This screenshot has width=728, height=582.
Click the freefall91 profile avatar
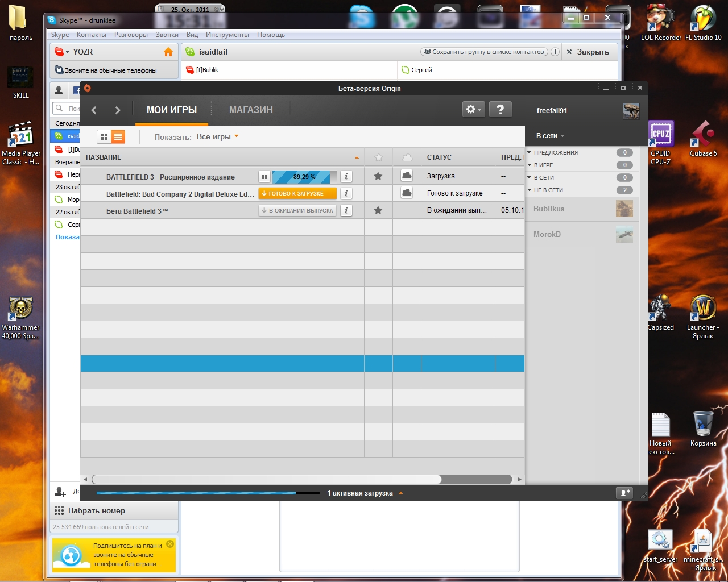631,111
